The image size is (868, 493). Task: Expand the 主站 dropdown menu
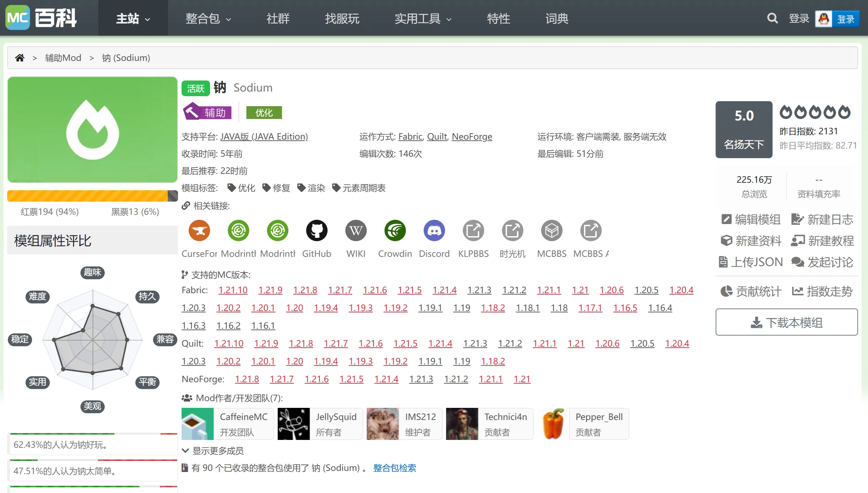click(x=133, y=19)
